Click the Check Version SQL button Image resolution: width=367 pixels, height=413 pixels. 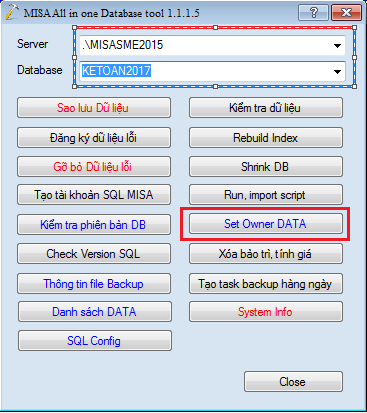[94, 254]
